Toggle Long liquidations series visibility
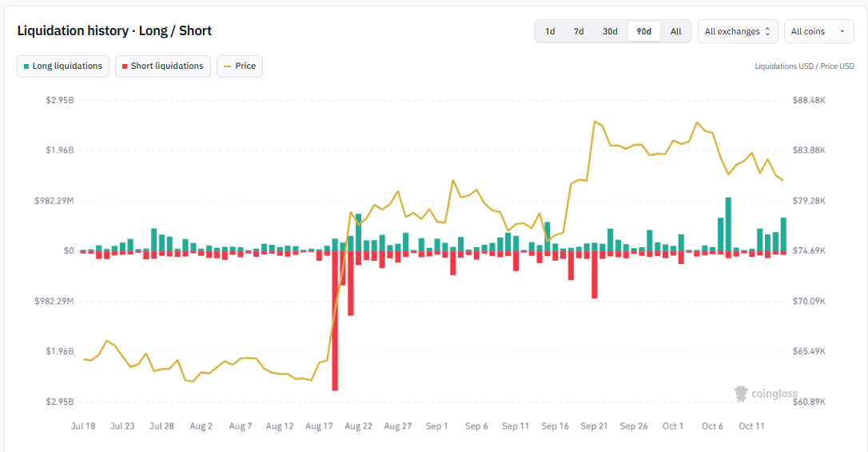The image size is (868, 452). pos(63,66)
